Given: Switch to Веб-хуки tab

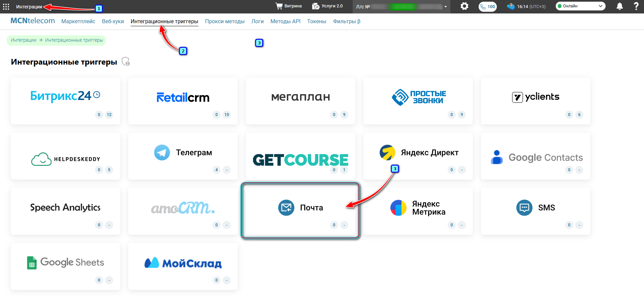Looking at the screenshot, I should click(113, 21).
